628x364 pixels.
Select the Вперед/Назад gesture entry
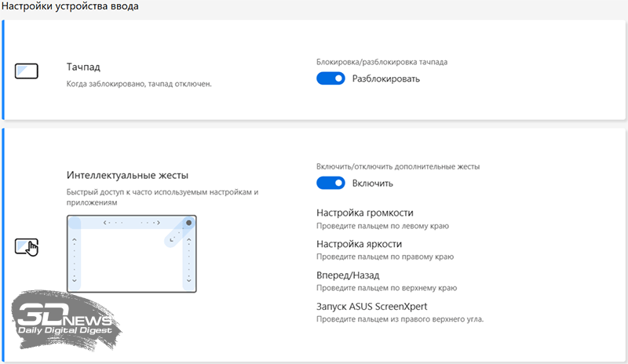click(x=348, y=275)
